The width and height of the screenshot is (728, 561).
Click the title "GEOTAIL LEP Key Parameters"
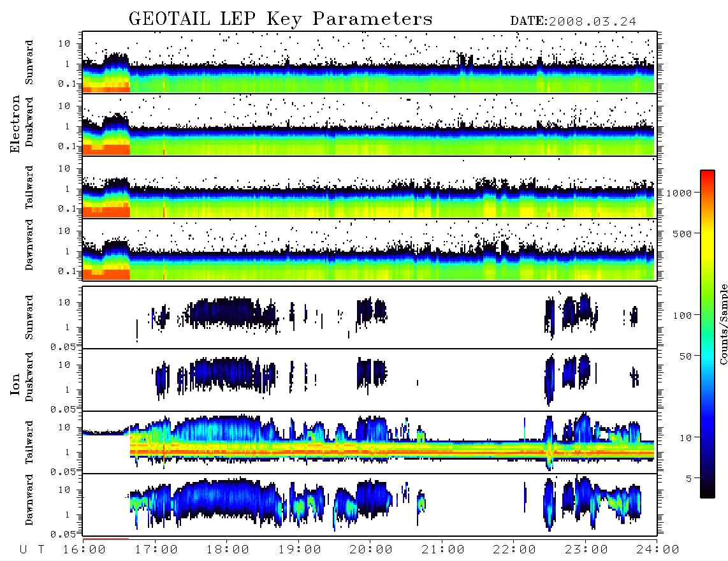[x=280, y=19]
